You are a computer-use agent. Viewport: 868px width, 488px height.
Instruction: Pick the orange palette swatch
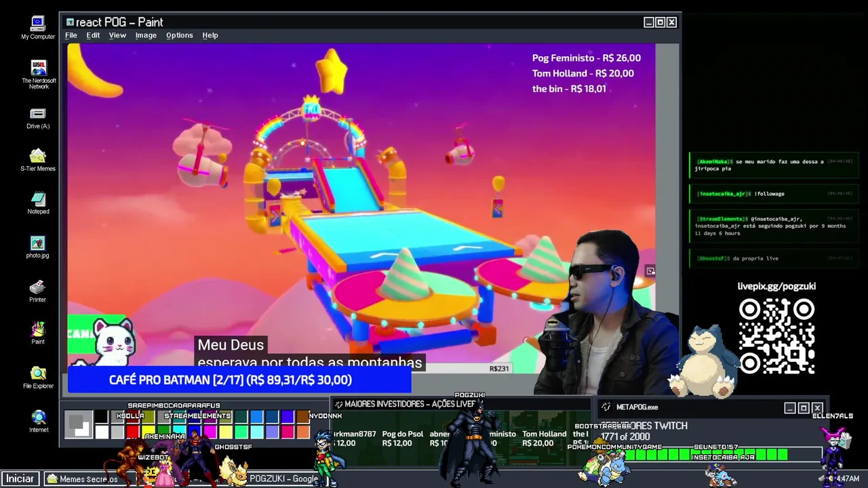pos(303,432)
